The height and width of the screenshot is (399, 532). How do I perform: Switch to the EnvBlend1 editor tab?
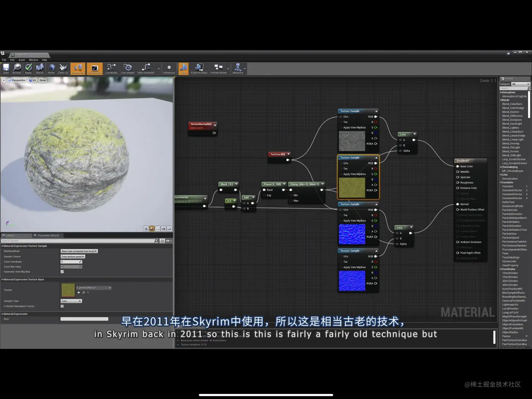coord(29,55)
